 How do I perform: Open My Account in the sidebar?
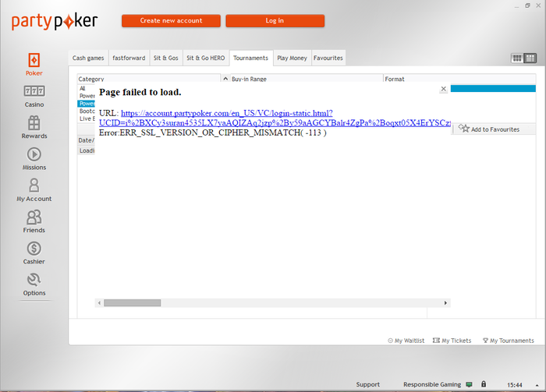point(34,190)
